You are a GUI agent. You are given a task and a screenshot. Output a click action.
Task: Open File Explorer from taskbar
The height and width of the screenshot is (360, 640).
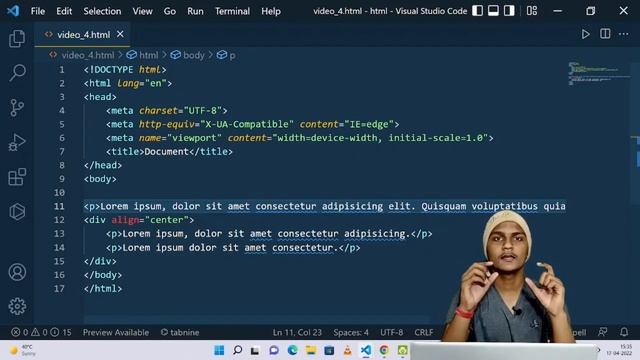pyautogui.click(x=311, y=350)
